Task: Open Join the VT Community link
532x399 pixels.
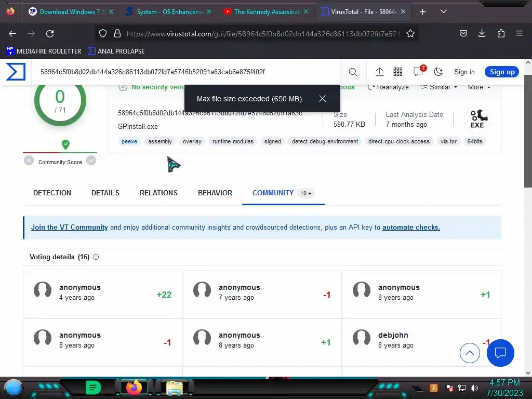Action: point(70,228)
